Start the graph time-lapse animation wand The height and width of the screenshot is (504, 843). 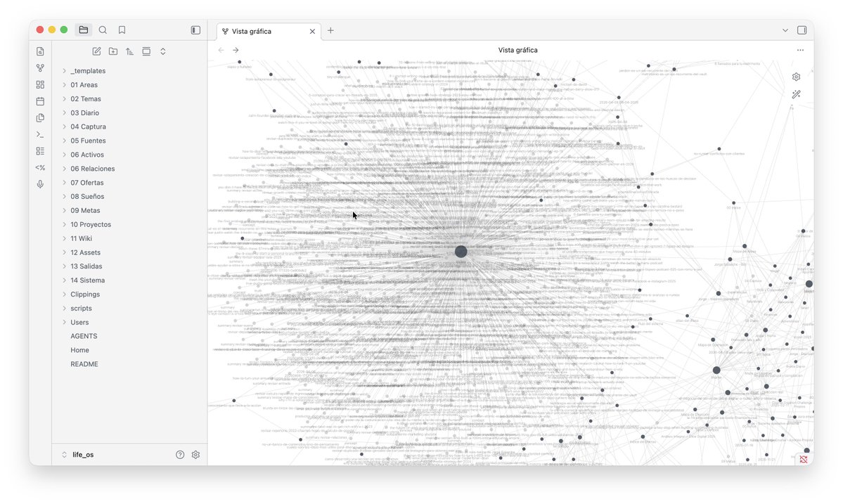pos(796,94)
